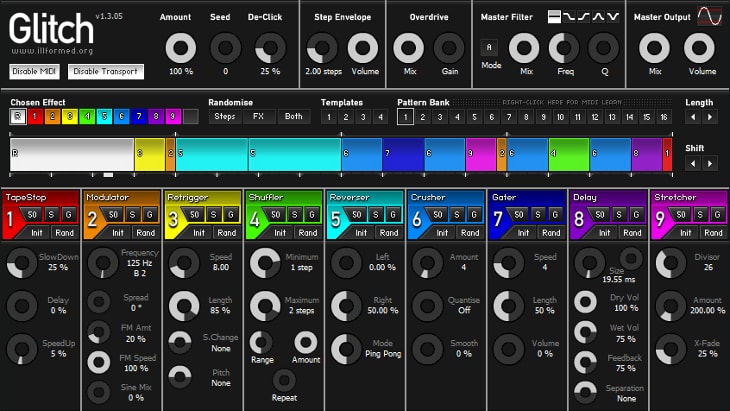Select the band-pass Master Filter shape icon
The width and height of the screenshot is (730, 411).
(x=598, y=17)
